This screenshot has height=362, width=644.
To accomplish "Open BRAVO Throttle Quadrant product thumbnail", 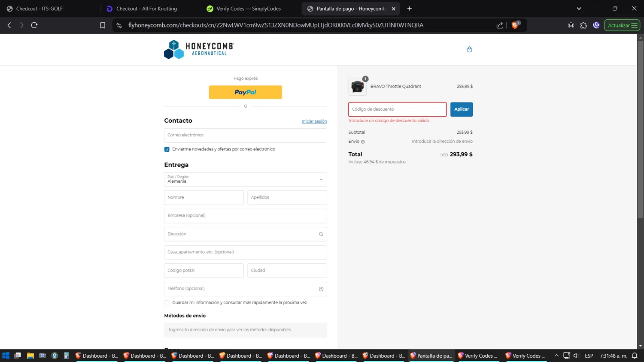I will tap(357, 87).
